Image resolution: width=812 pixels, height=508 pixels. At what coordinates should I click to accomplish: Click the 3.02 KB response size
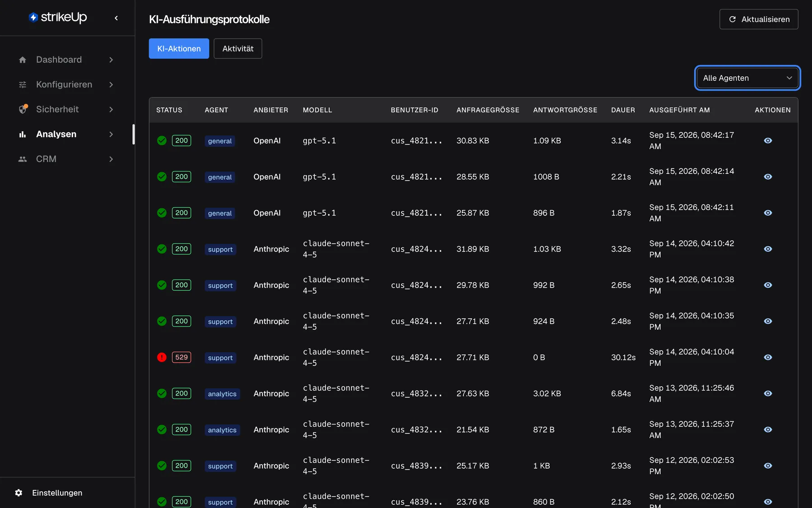[547, 393]
